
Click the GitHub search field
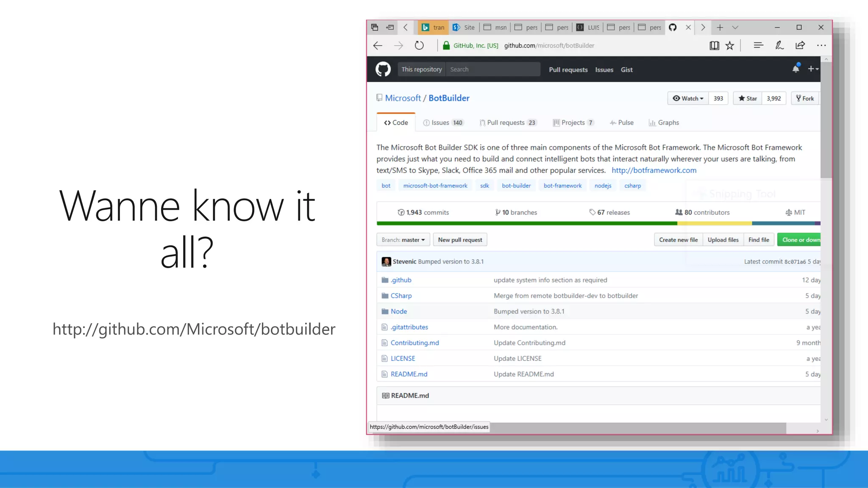pyautogui.click(x=493, y=69)
